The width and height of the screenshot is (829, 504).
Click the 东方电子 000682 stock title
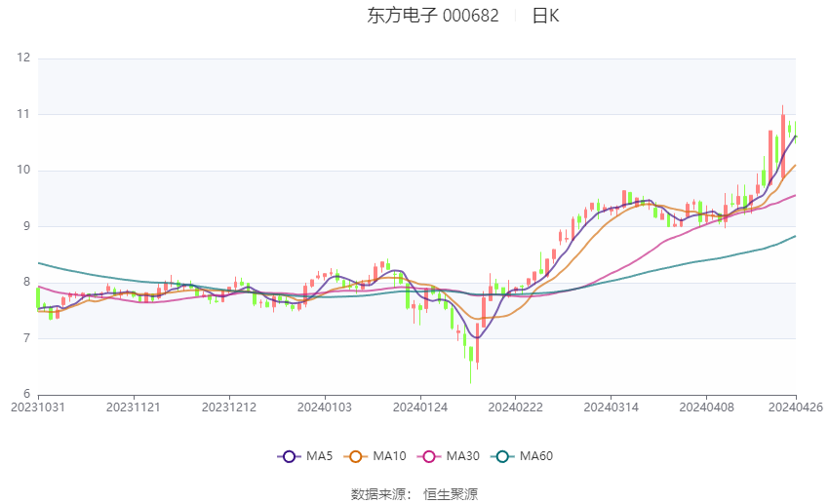pos(432,16)
